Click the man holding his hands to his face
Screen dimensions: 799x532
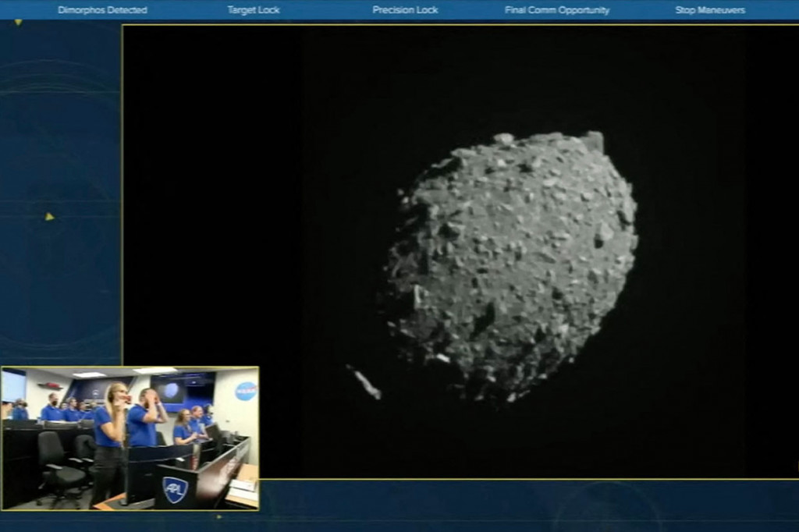click(146, 417)
